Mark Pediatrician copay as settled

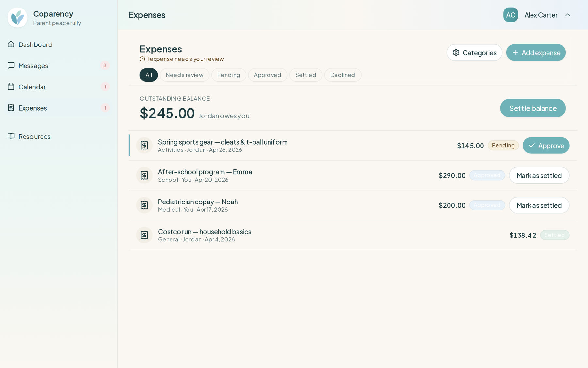539,205
